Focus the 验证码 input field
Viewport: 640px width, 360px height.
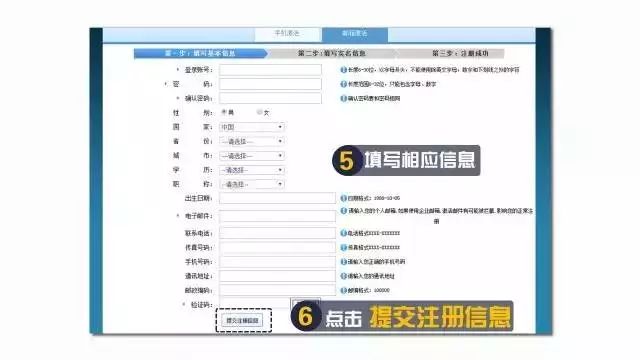point(254,304)
